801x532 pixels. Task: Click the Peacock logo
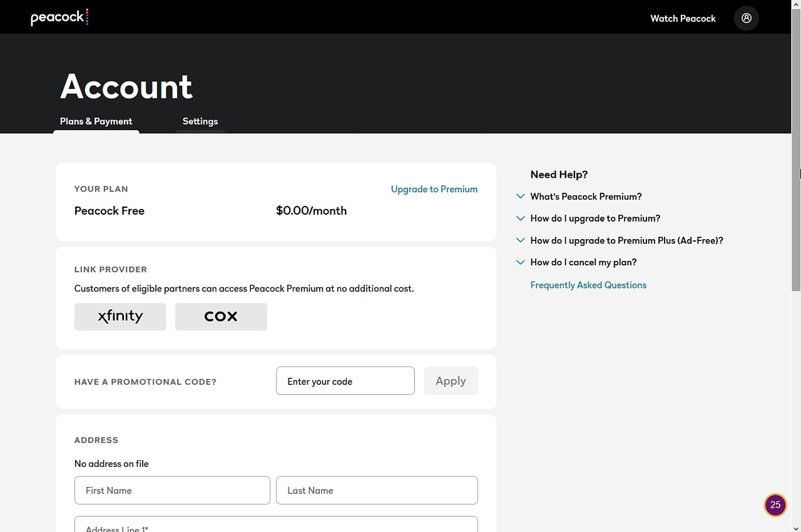pos(59,18)
